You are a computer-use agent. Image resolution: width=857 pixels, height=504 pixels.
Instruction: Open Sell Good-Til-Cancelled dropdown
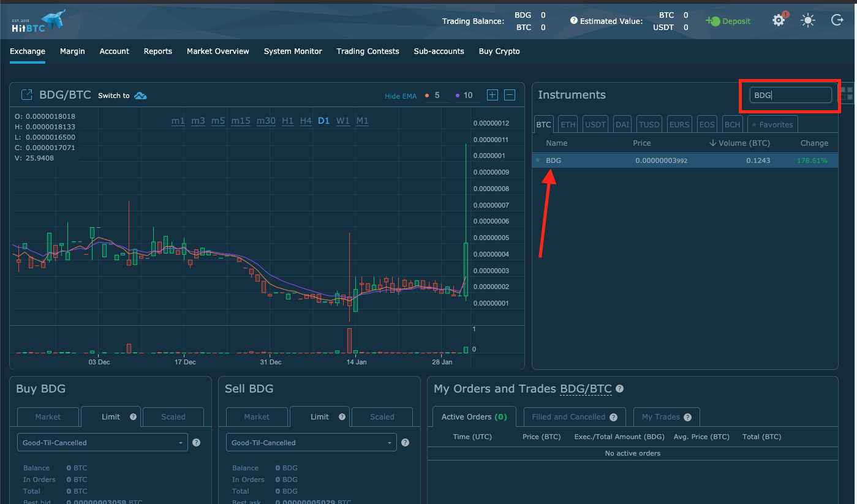coord(311,443)
